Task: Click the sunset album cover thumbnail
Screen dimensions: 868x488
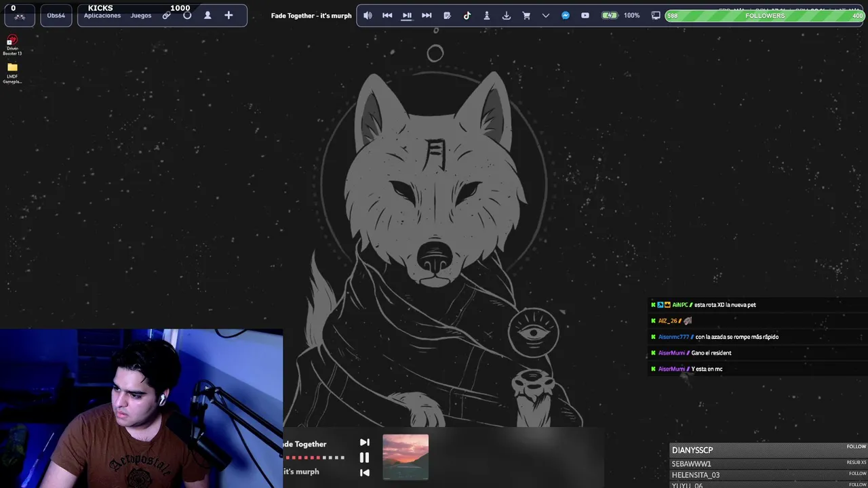Action: coord(406,457)
